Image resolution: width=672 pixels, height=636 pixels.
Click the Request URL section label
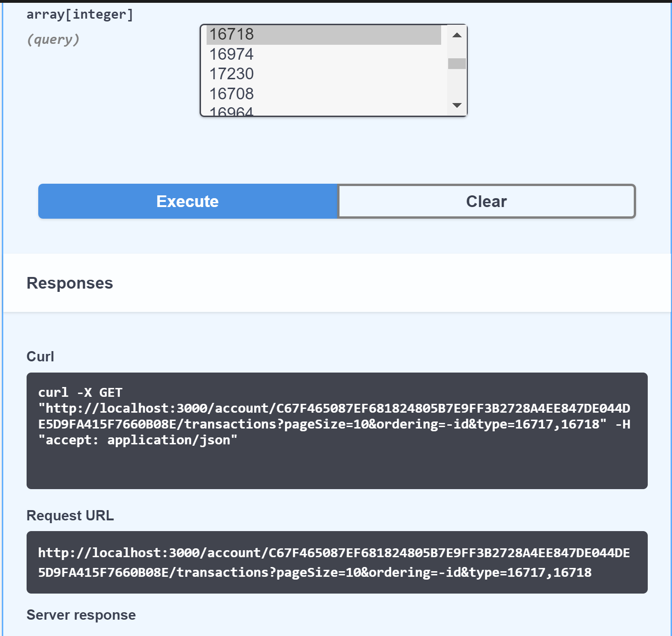click(x=70, y=515)
